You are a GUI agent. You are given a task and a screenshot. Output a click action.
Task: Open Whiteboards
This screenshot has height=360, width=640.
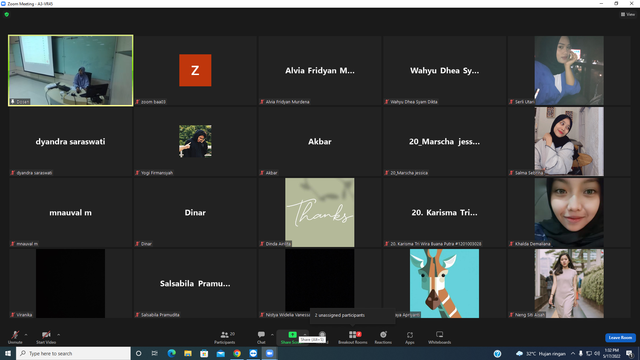[x=440, y=337]
